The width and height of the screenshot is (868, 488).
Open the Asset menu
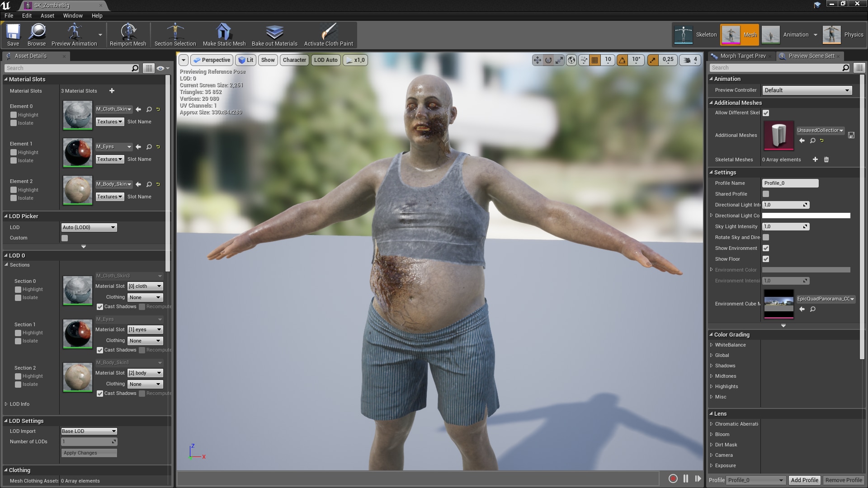coord(47,15)
